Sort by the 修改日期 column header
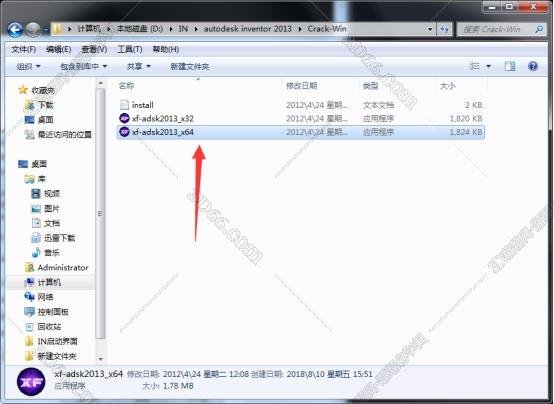Image resolution: width=554 pixels, height=404 pixels. point(301,86)
